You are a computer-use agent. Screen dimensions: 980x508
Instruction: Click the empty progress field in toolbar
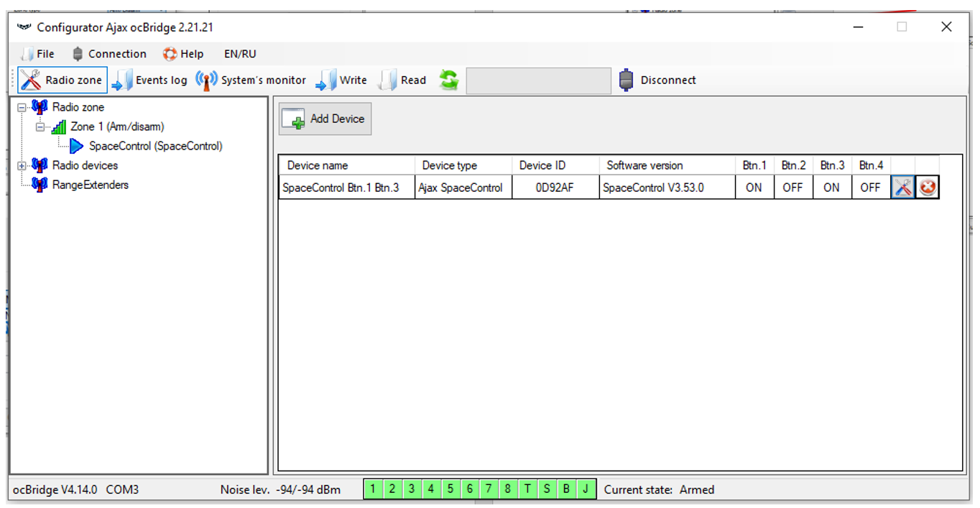tap(538, 80)
